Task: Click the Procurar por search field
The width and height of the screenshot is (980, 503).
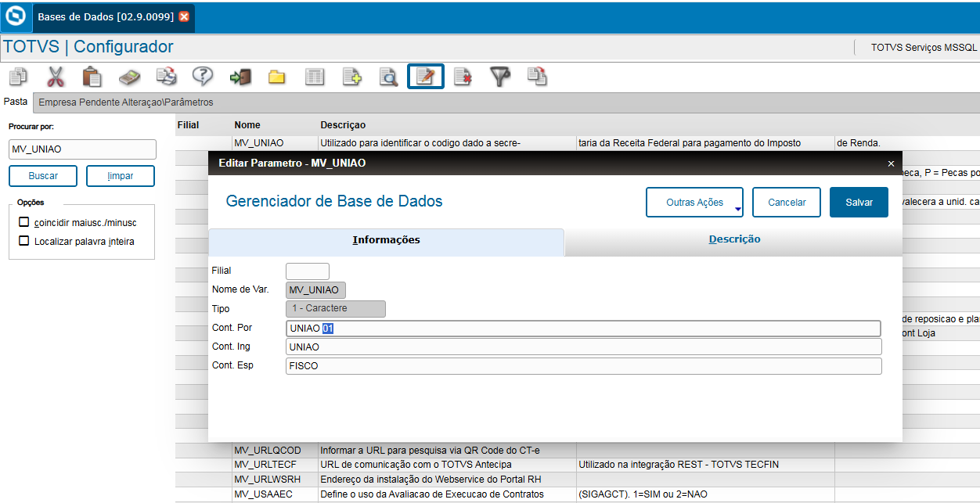Action: point(83,149)
